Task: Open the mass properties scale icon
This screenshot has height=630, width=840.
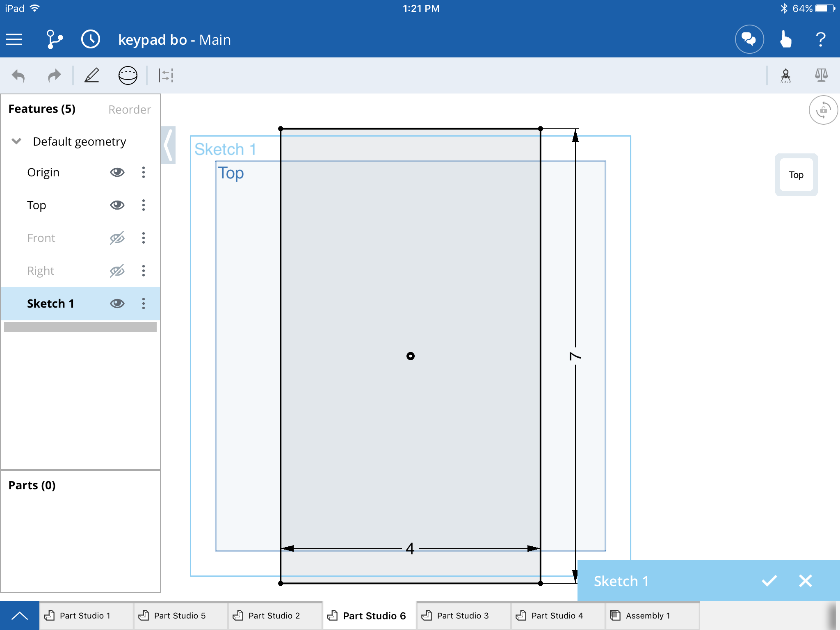Action: [x=821, y=75]
